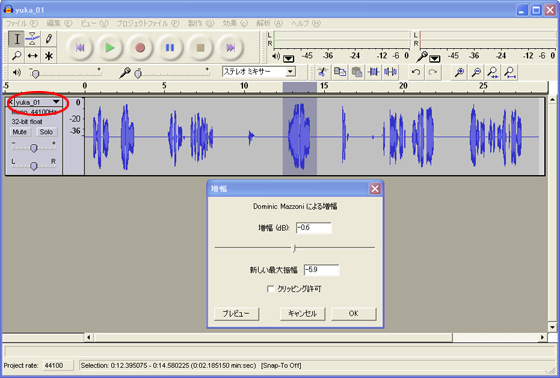Viewport: 560px width, 378px height.
Task: Pause with the blue Pause button
Action: click(x=170, y=48)
